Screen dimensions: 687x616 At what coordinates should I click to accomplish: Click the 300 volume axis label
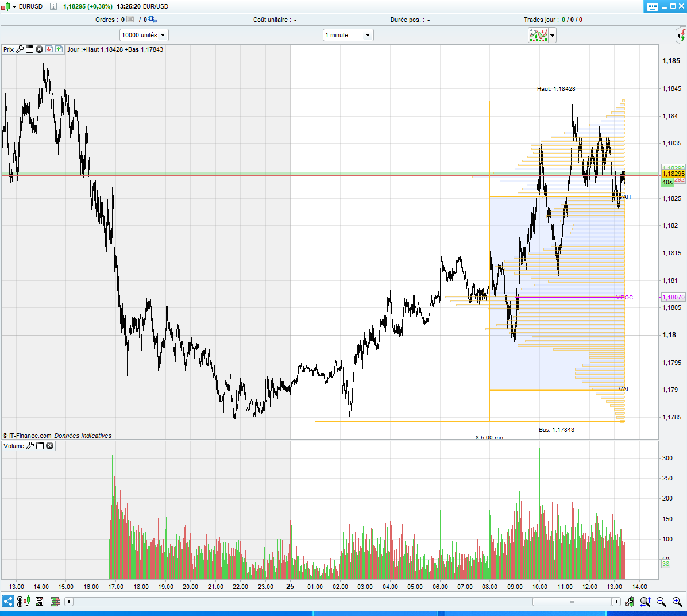(667, 458)
